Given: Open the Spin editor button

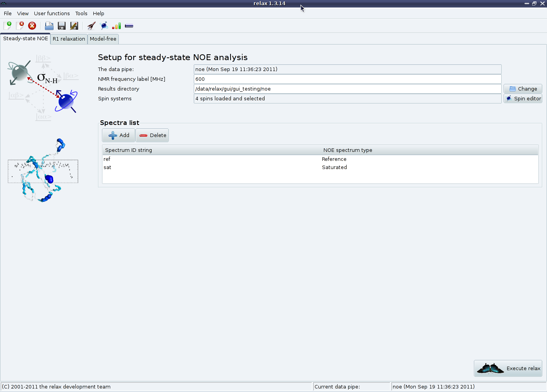Looking at the screenshot, I should 523,98.
